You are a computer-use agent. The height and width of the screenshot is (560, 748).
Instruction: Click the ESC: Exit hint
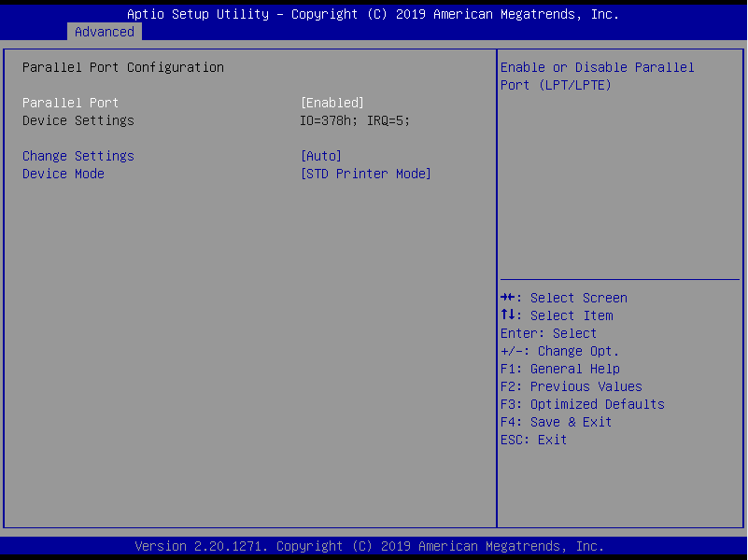pos(534,440)
